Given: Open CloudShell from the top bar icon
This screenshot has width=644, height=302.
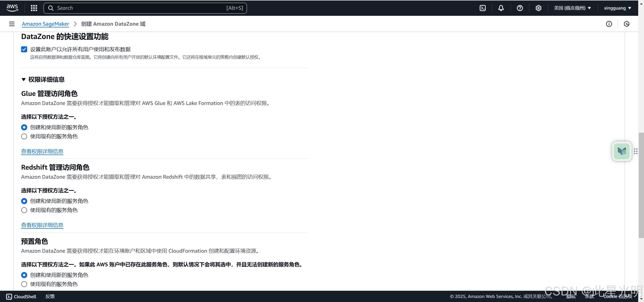Looking at the screenshot, I should pyautogui.click(x=482, y=8).
